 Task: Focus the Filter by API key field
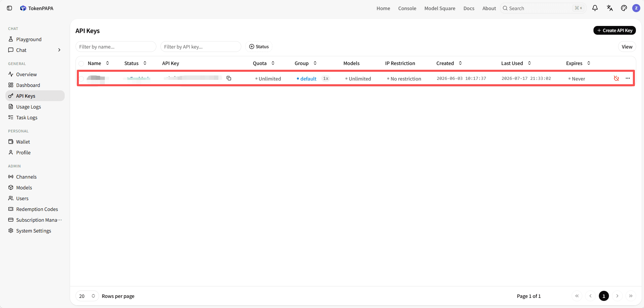click(201, 47)
